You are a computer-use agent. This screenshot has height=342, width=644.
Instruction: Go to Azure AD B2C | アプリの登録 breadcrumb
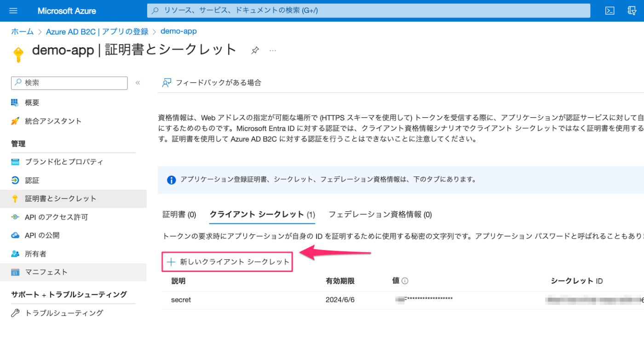(97, 31)
